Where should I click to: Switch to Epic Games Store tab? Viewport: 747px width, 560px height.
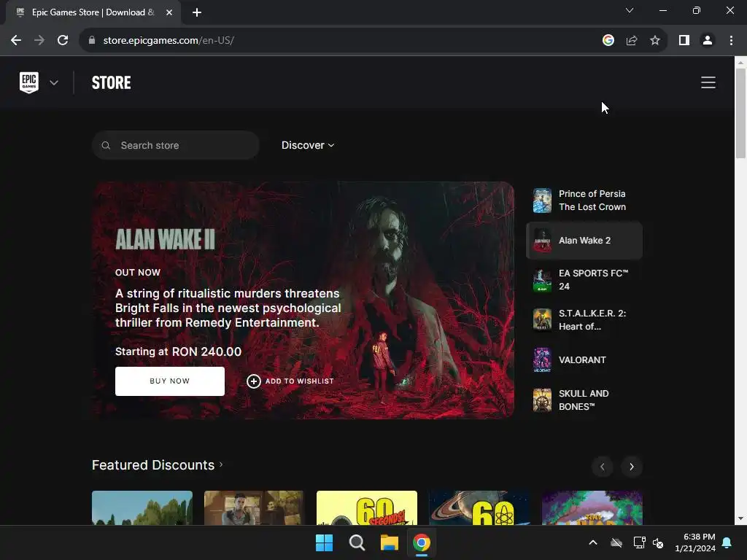click(93, 12)
